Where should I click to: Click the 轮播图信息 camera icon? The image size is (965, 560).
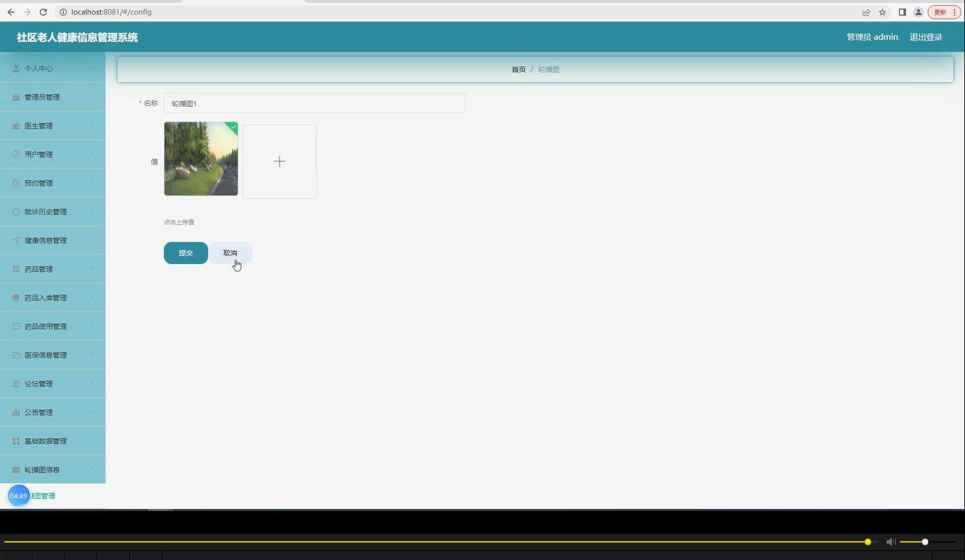coord(17,470)
